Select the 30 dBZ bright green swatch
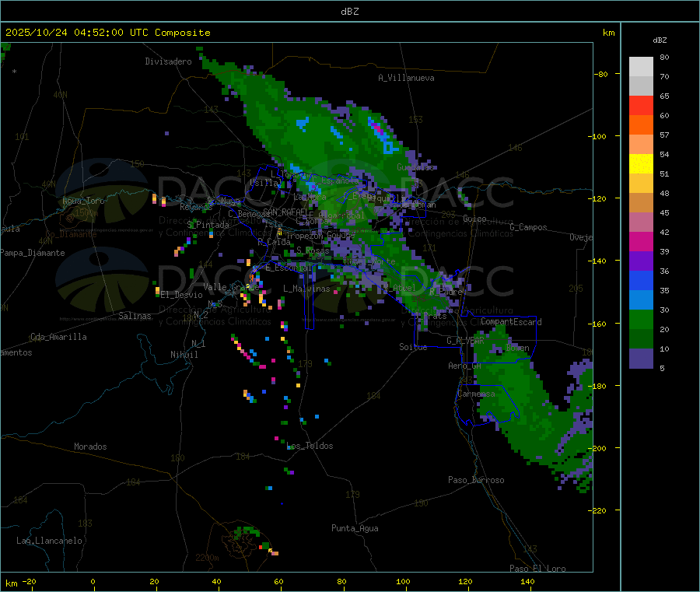The image size is (700, 592). (x=641, y=319)
